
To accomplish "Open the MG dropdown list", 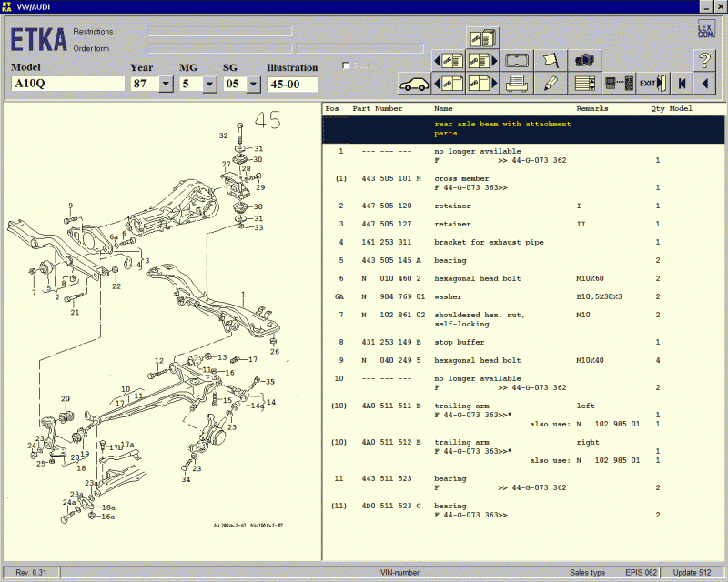I will [209, 85].
